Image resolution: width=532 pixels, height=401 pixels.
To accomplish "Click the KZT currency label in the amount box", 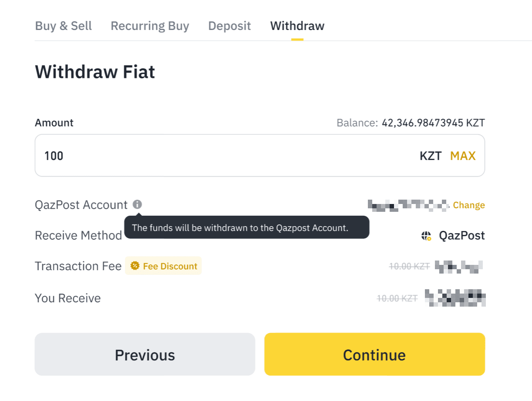I will click(x=431, y=156).
